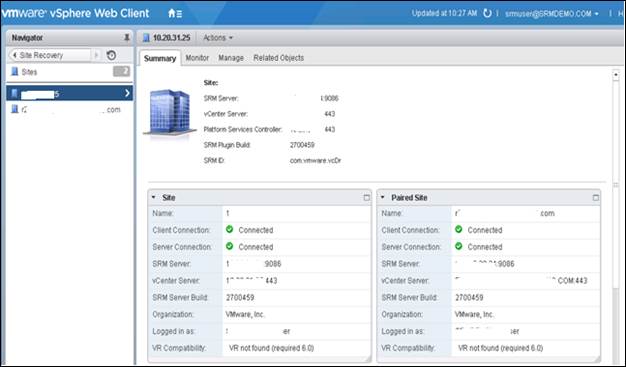The height and width of the screenshot is (367, 626).
Task: Click Paired Site Server Connection status icon
Action: point(459,246)
